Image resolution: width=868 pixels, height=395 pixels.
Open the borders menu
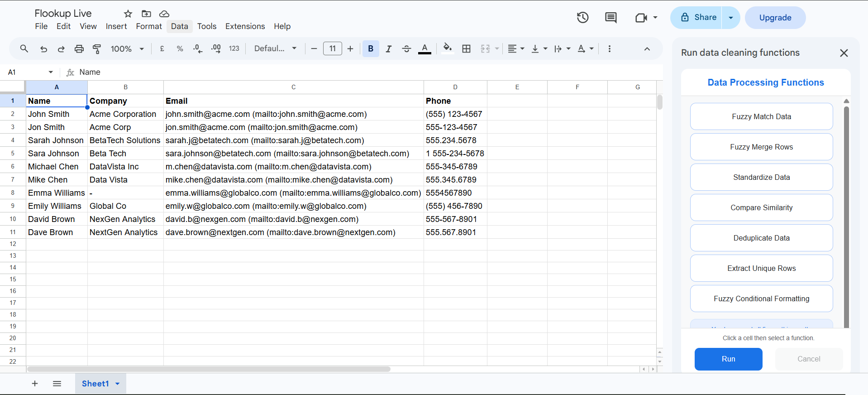[467, 48]
